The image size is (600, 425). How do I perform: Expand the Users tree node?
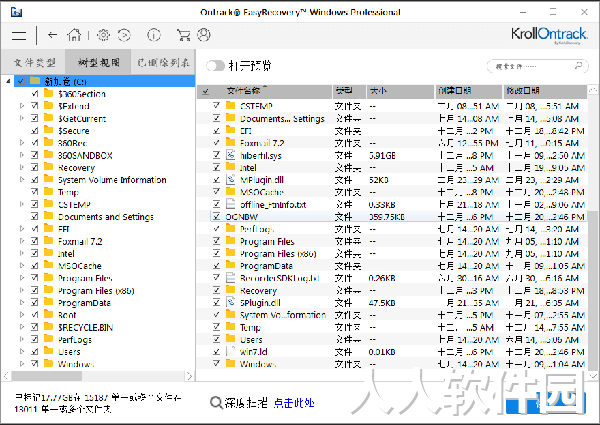click(22, 351)
